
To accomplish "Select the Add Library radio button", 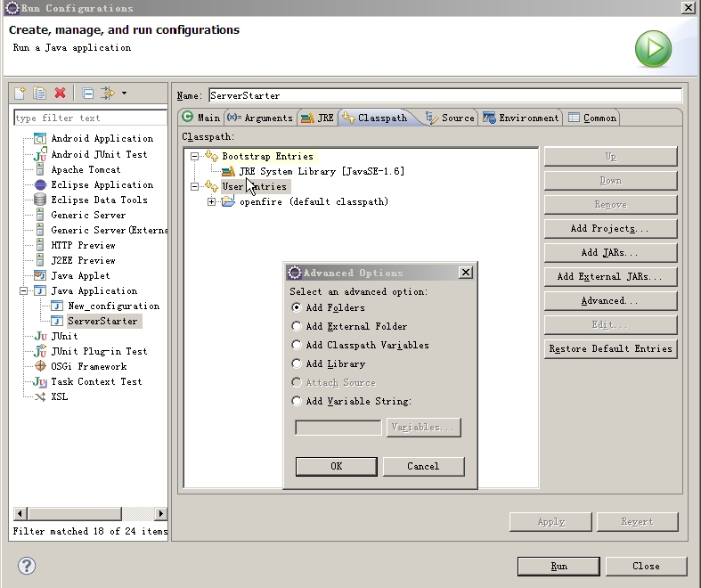I will pyautogui.click(x=297, y=363).
